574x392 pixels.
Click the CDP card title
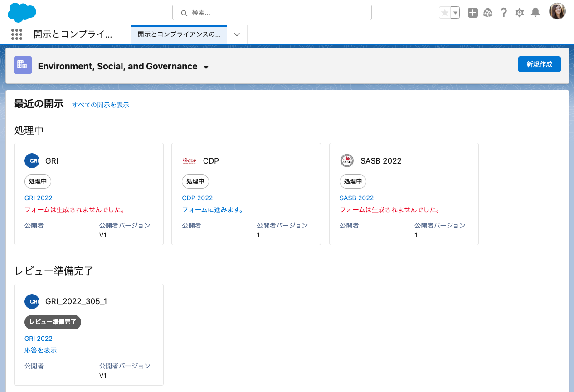point(211,161)
